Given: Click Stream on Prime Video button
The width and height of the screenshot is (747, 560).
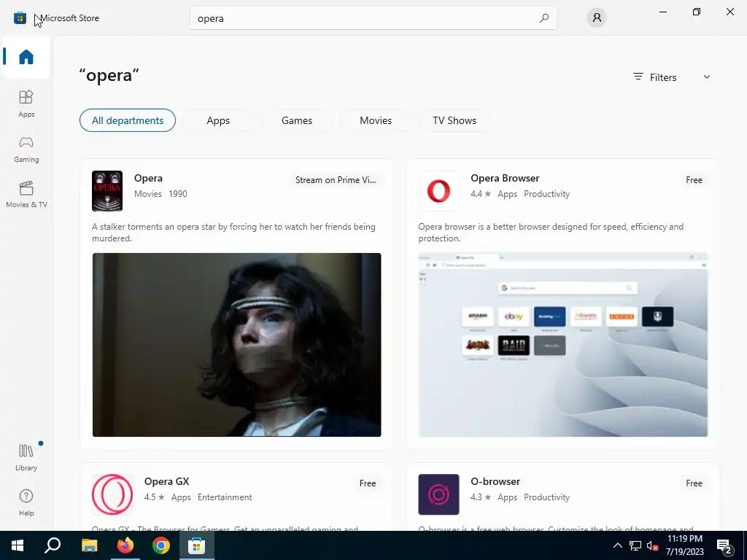Looking at the screenshot, I should (x=336, y=180).
